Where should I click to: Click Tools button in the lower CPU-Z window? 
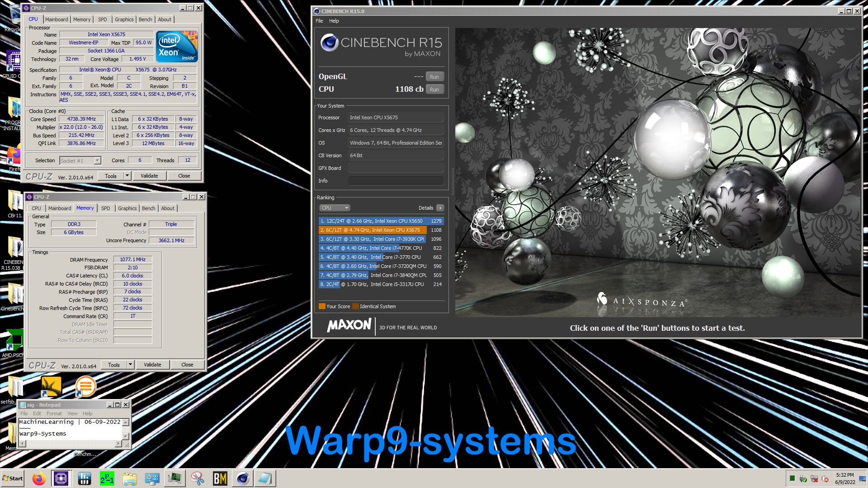114,365
